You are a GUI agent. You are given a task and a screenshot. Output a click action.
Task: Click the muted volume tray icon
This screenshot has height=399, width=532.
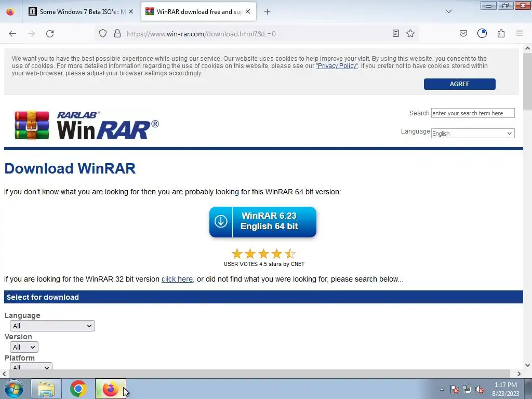[480, 389]
